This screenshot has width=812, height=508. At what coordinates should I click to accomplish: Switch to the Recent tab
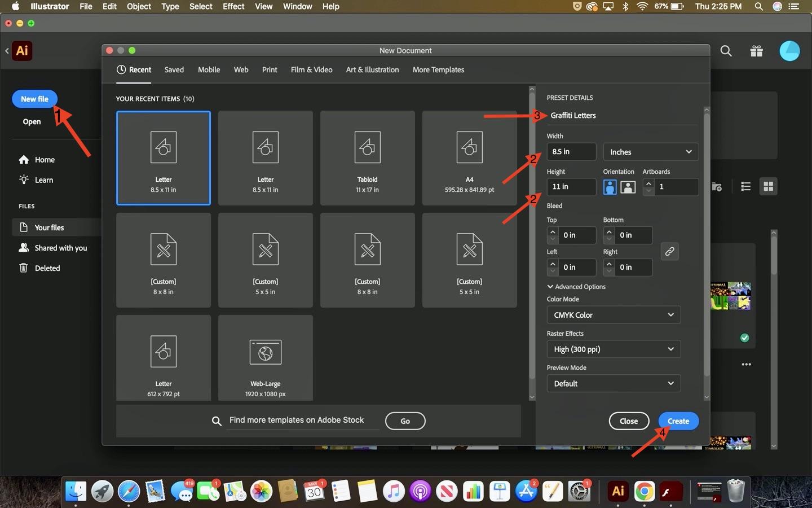(134, 70)
